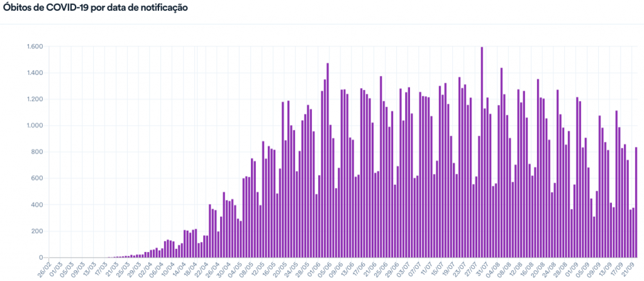Click the 800 y-axis label
This screenshot has width=644, height=281.
click(36, 152)
